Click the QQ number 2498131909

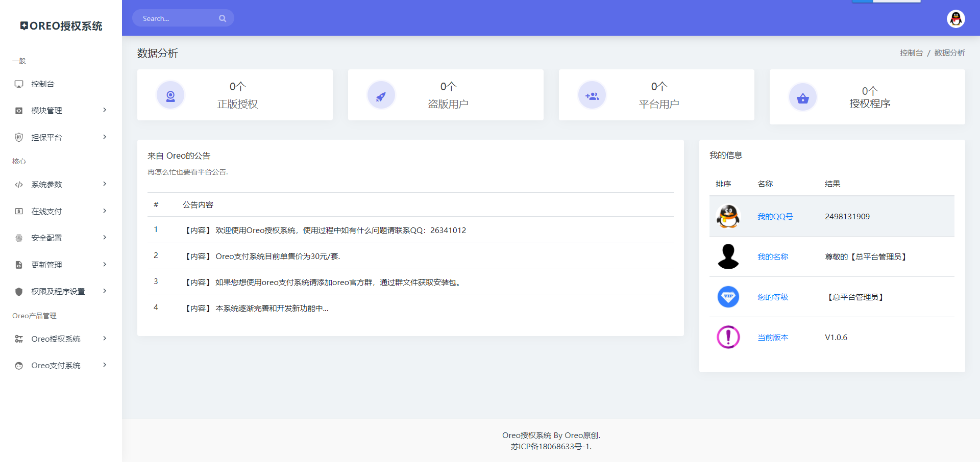tap(847, 217)
